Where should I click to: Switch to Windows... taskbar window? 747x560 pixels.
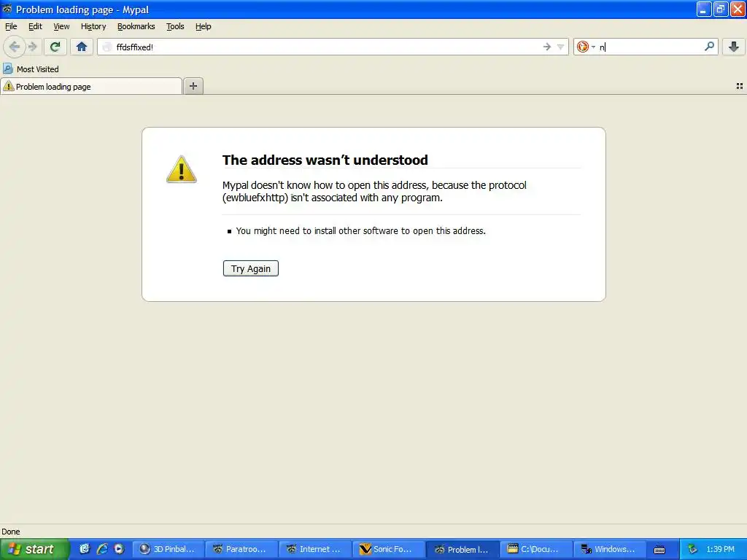point(609,549)
